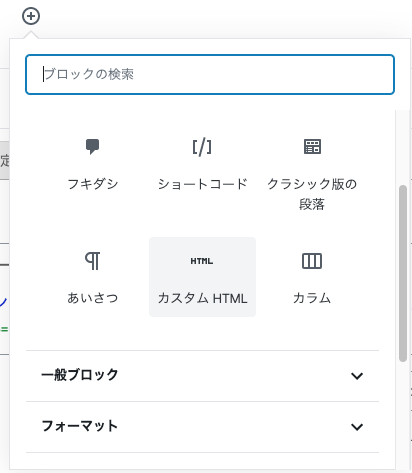Insert block via the HTML icon
Screen dimensions: 412x473
pyautogui.click(x=202, y=261)
